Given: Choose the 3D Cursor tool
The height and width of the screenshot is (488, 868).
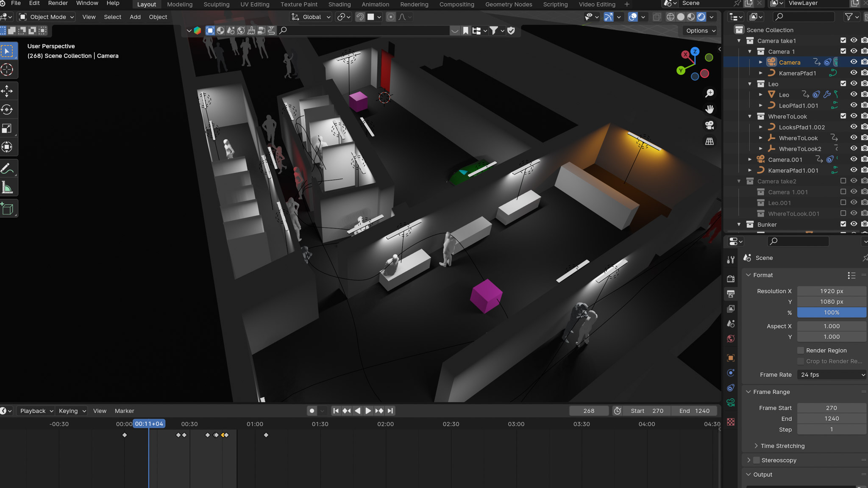Looking at the screenshot, I should [x=7, y=69].
